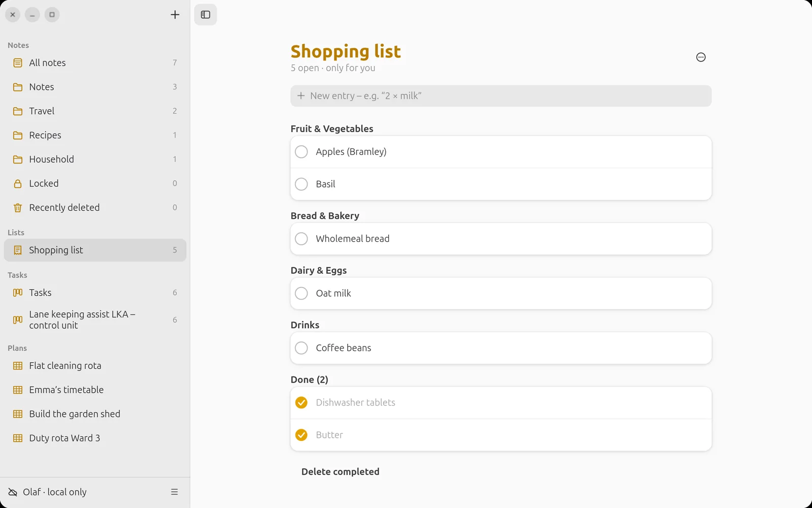This screenshot has height=508, width=812.
Task: Click the Drinks section heading
Action: (x=305, y=325)
